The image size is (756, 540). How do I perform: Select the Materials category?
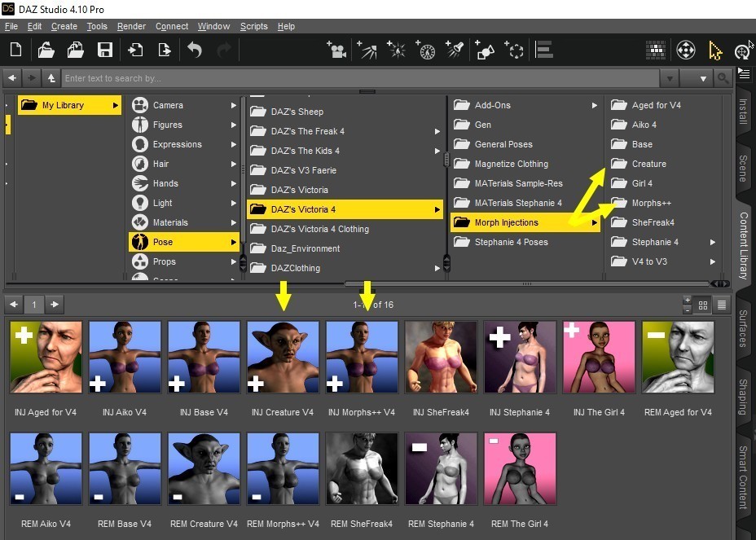point(185,222)
